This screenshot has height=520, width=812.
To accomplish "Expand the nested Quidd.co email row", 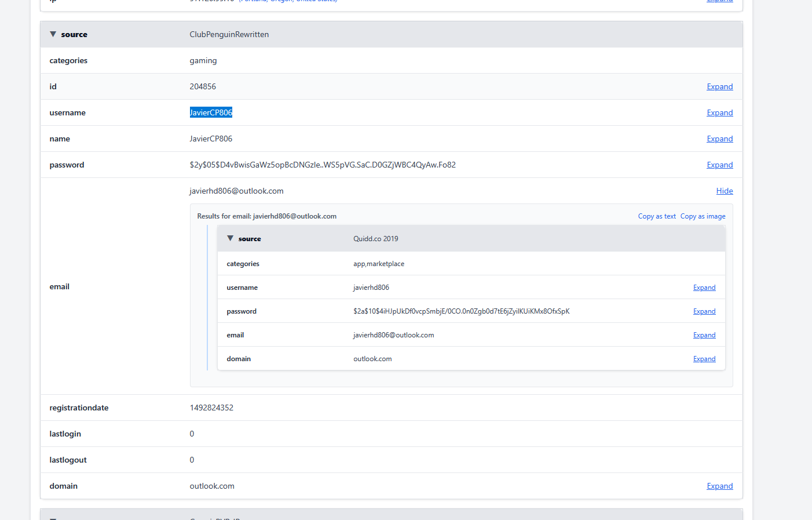I will (x=704, y=335).
